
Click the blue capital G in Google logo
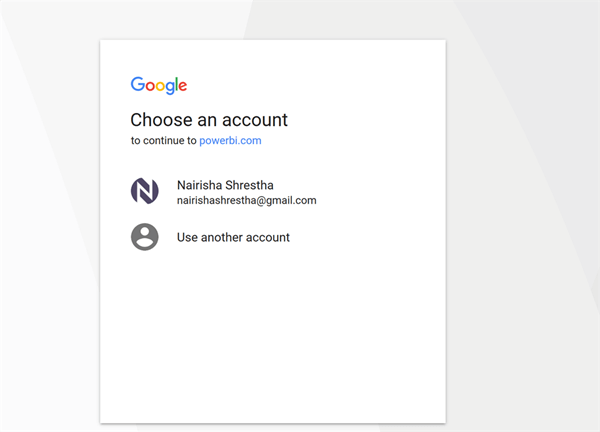tap(137, 85)
